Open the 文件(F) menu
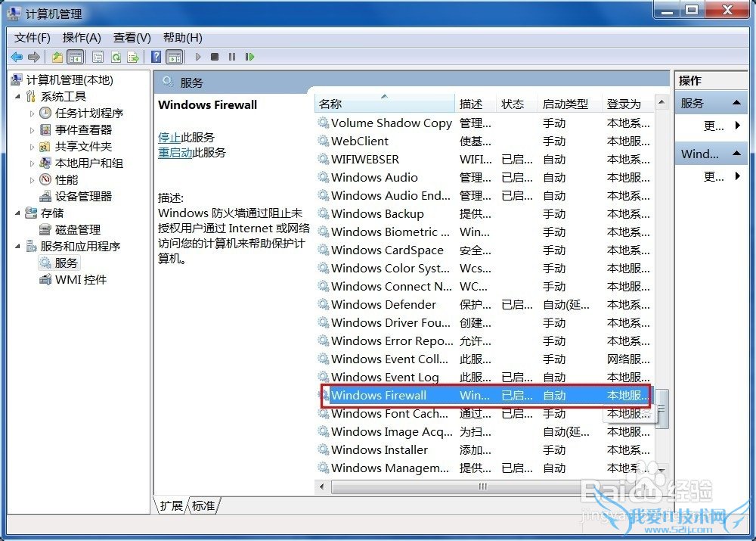 33,38
